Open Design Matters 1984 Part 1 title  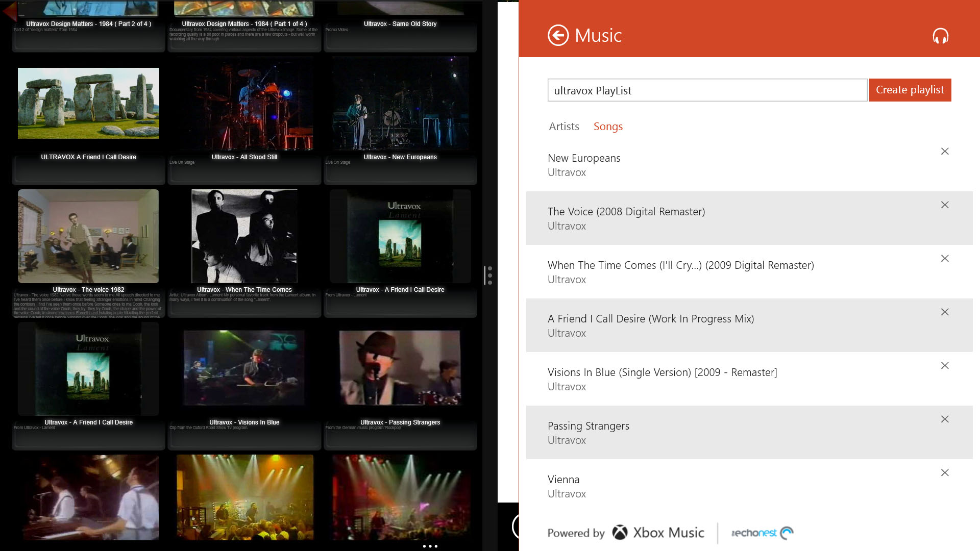point(244,24)
